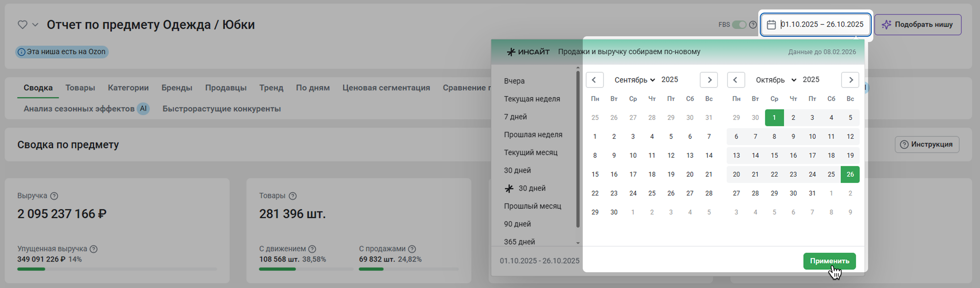Screen dimensions: 980x288
Task: Toggle the FBS switch
Action: (x=739, y=25)
